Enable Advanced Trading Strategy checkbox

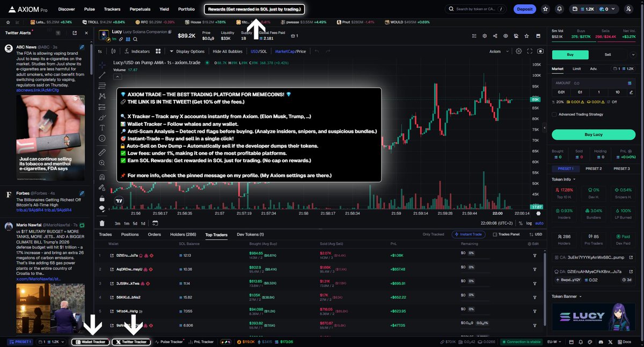[554, 114]
